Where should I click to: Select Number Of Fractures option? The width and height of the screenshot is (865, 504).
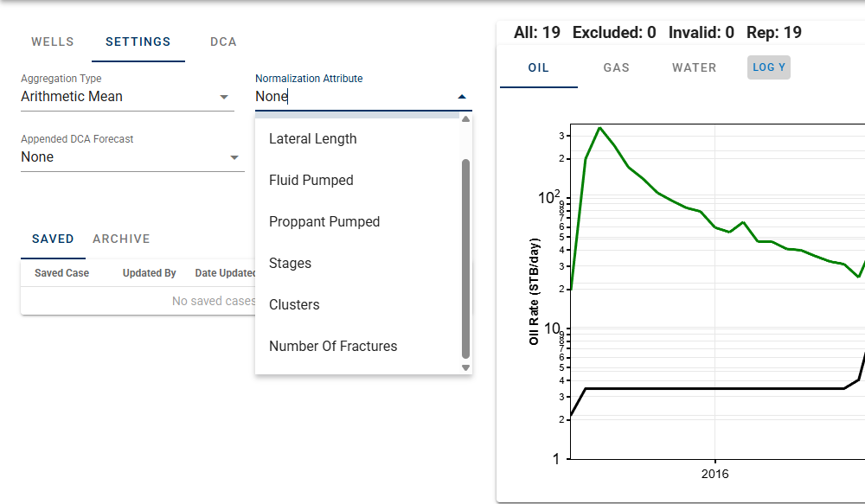[x=333, y=346]
